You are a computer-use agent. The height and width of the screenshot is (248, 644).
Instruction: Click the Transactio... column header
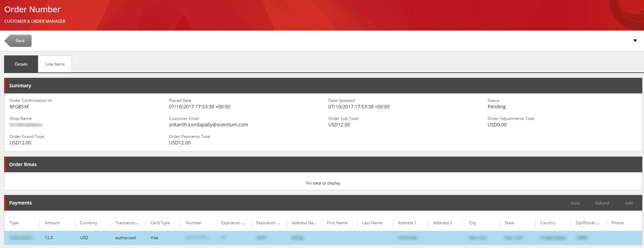pyautogui.click(x=126, y=223)
